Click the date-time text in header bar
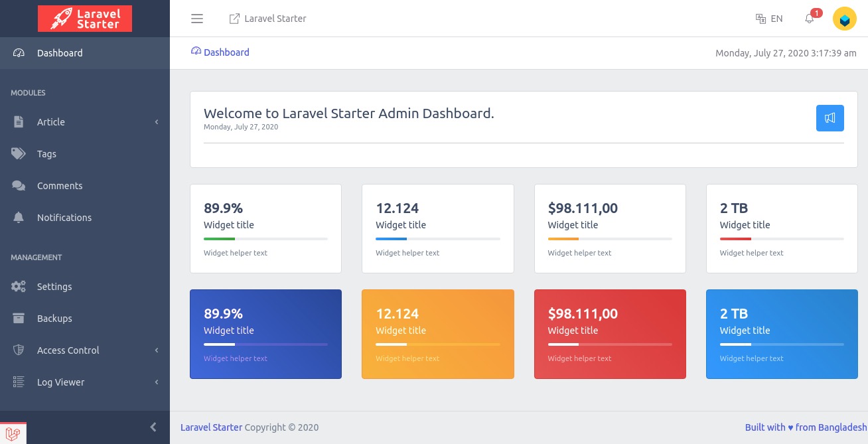Screen dimensions: 868x444 (786, 53)
